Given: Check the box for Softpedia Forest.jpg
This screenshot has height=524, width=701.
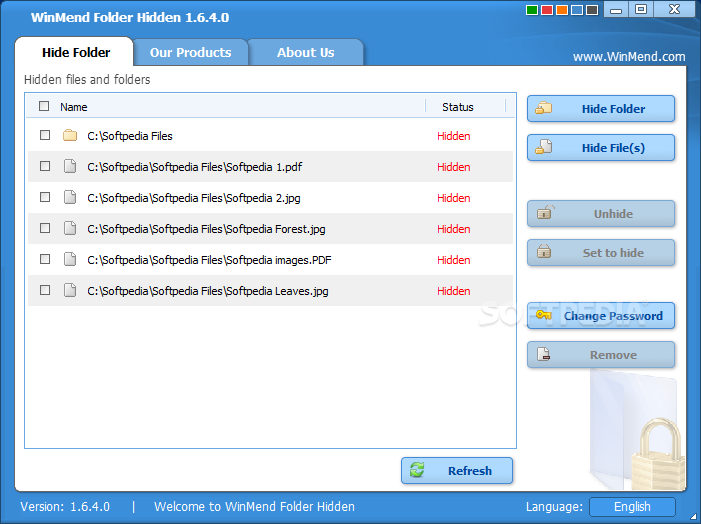Looking at the screenshot, I should pyautogui.click(x=45, y=228).
